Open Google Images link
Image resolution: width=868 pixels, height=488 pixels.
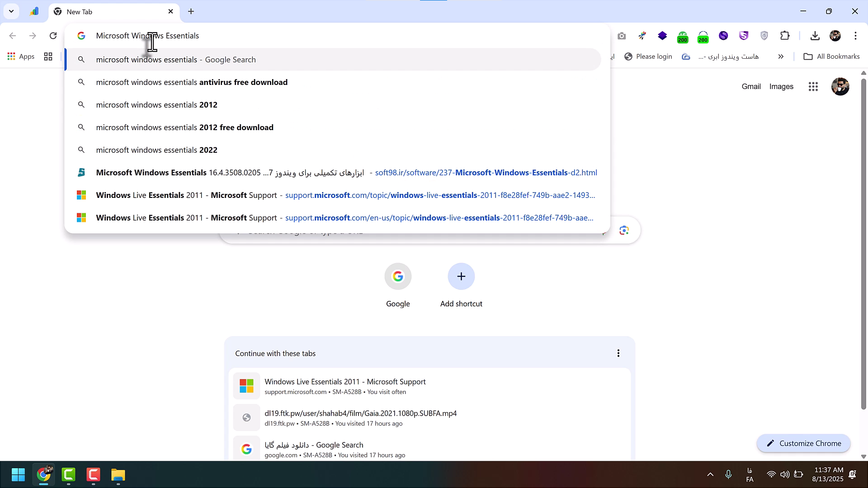click(x=781, y=86)
